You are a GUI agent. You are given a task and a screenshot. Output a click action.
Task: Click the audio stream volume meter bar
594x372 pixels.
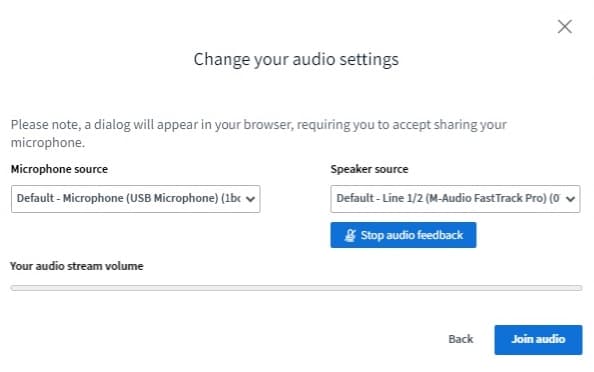click(x=296, y=288)
